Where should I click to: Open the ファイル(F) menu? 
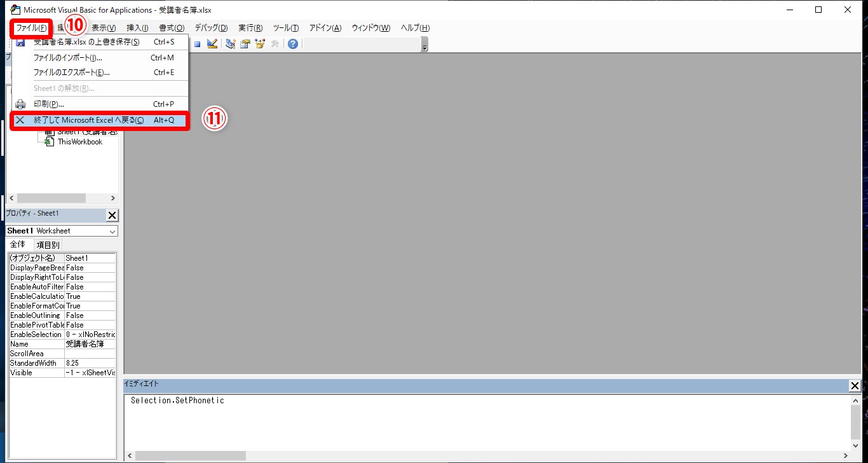[x=31, y=28]
